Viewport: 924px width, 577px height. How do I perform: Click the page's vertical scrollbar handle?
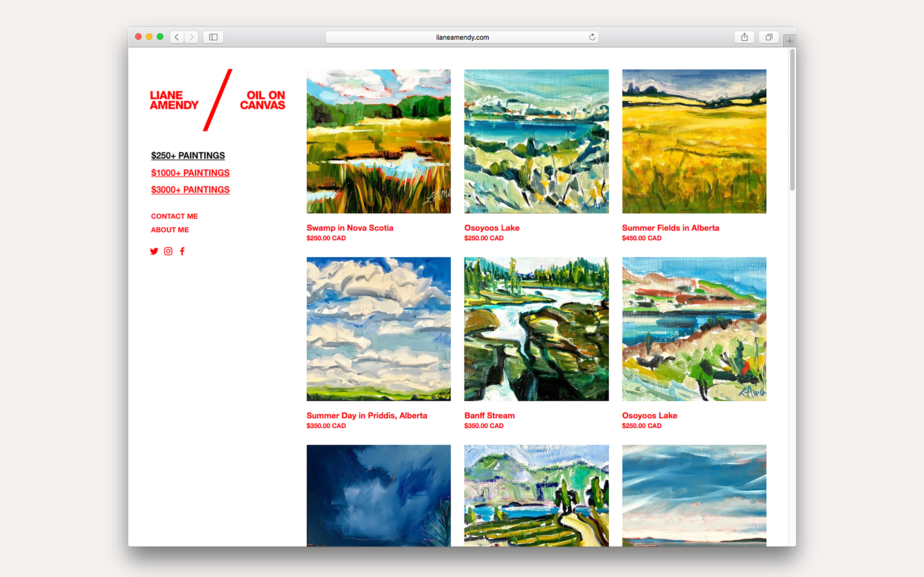pyautogui.click(x=792, y=120)
